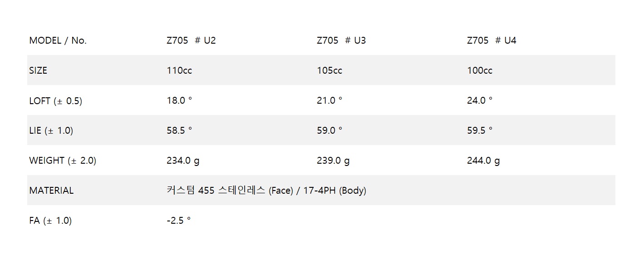
Task: Click the MODEL / No. row label
Action: [58, 40]
